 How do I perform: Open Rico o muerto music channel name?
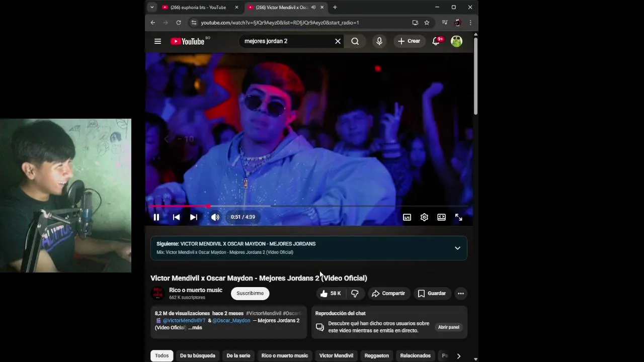click(196, 290)
